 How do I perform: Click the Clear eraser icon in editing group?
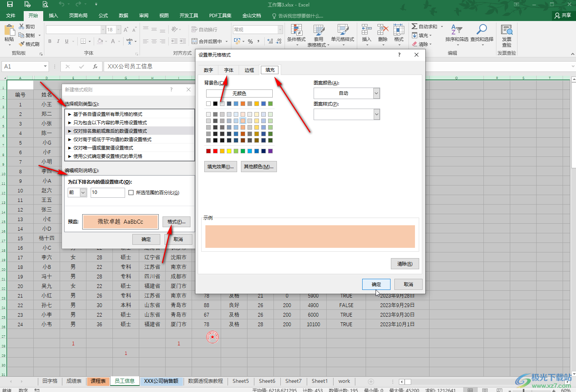415,44
